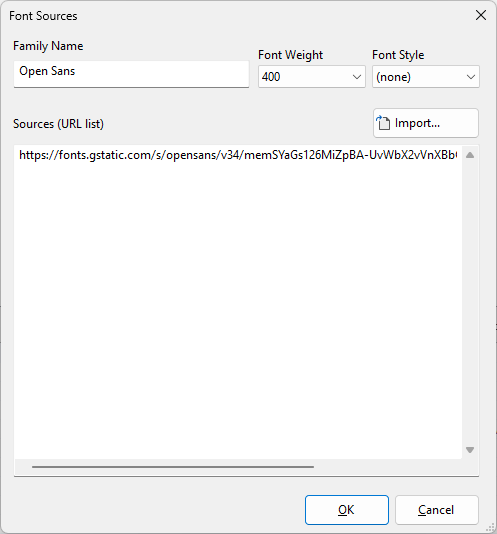Open the Font Weight combo box showing 400

312,77
